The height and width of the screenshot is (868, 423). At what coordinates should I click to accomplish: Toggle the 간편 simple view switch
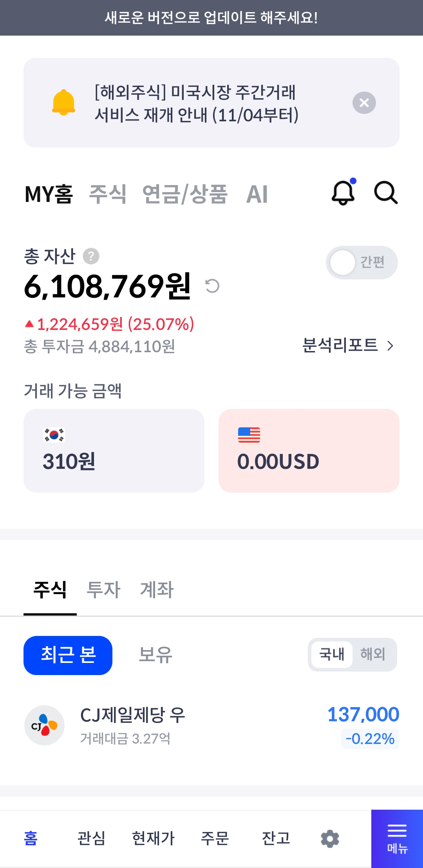click(x=362, y=263)
